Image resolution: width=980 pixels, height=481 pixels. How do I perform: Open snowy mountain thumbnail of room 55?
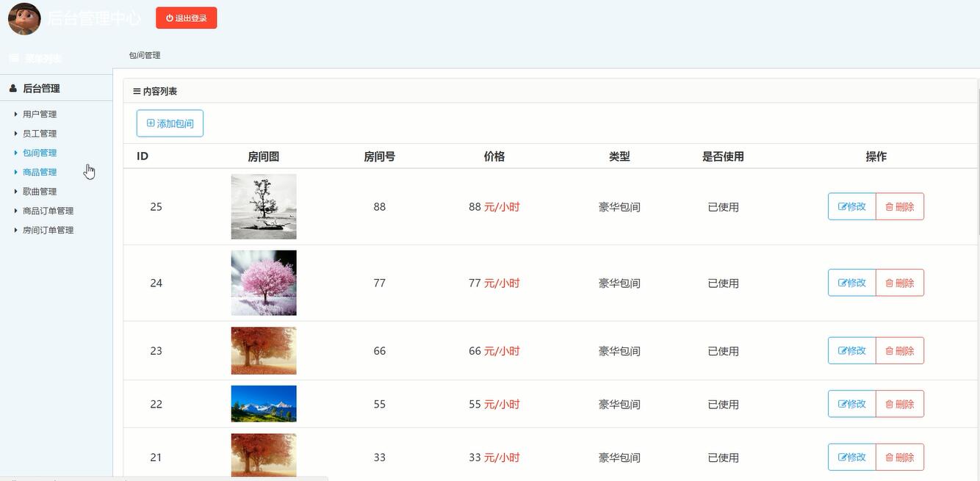tap(264, 404)
